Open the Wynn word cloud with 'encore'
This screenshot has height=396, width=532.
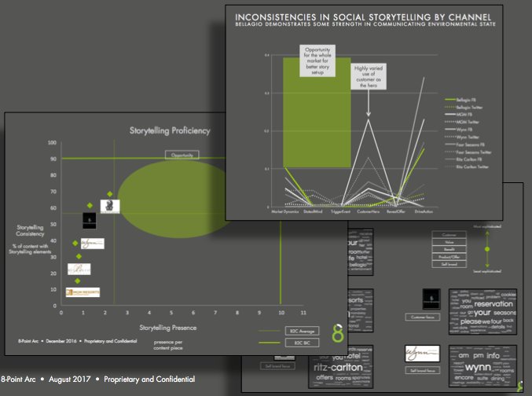[482, 366]
